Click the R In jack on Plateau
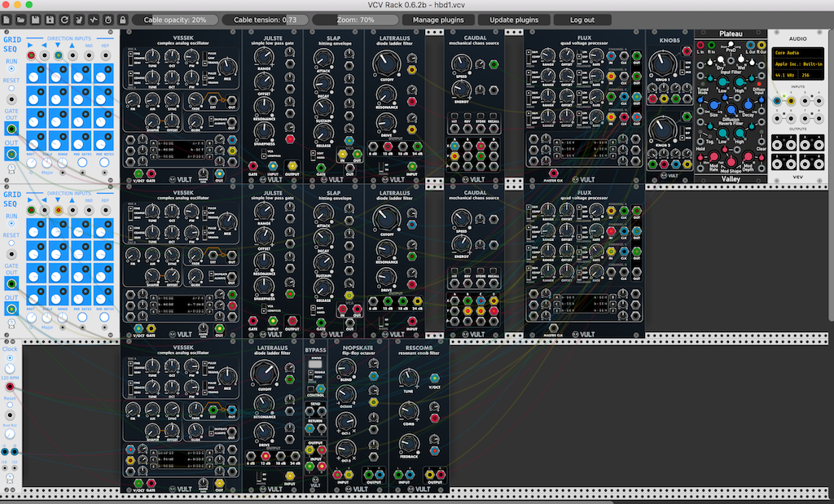The image size is (834, 504). 712,46
